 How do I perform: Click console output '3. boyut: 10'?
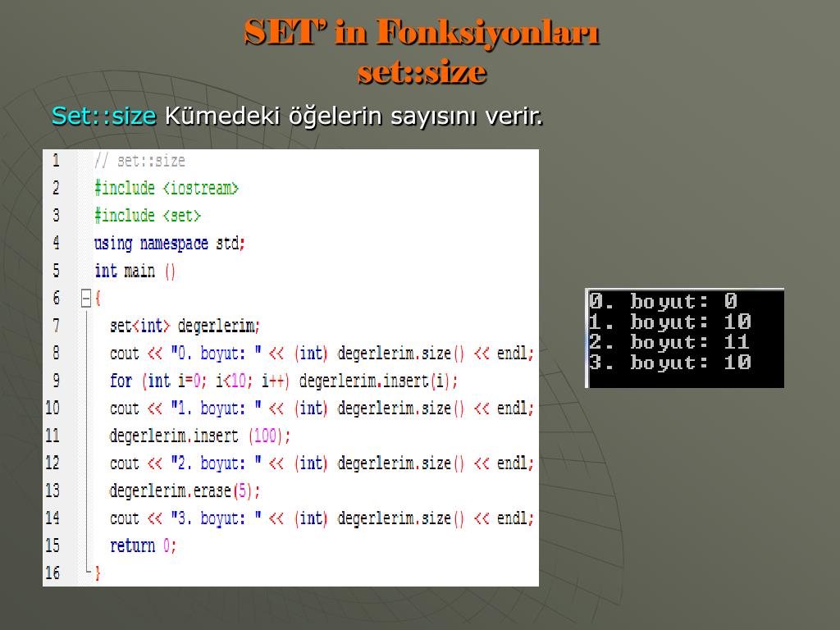(x=670, y=362)
